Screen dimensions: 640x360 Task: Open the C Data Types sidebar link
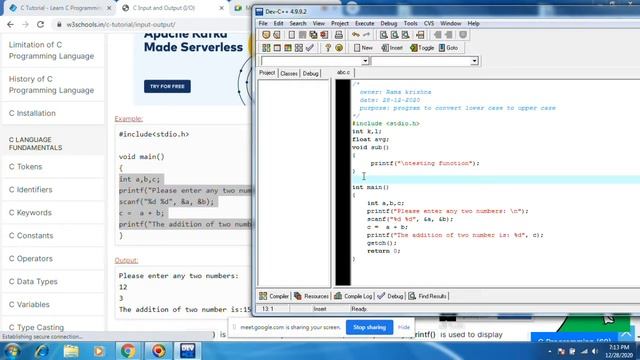pyautogui.click(x=33, y=282)
